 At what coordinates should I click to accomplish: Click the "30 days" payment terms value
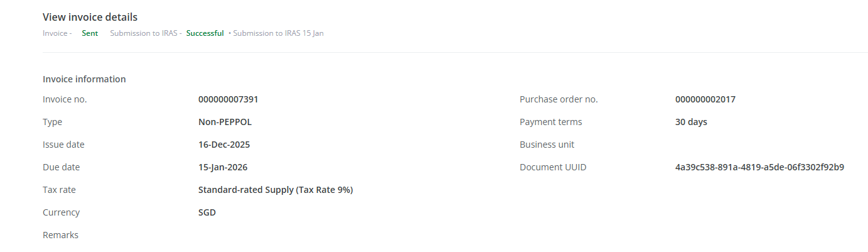click(691, 122)
